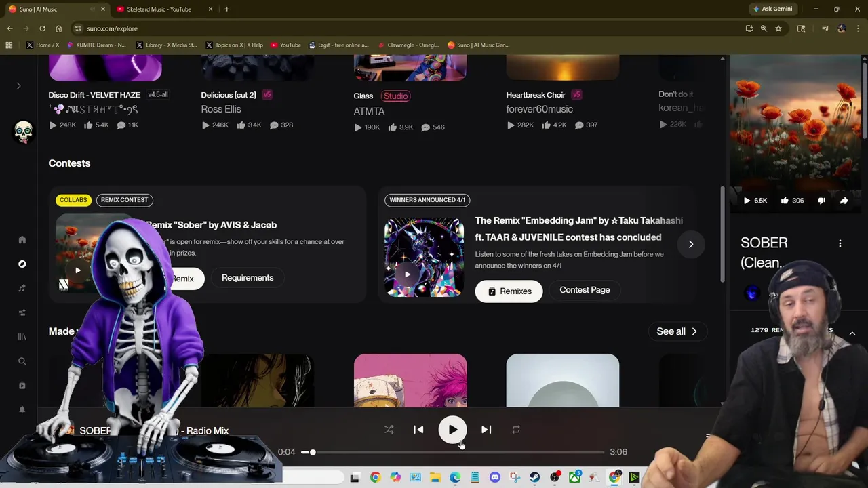The image size is (868, 488).
Task: Open the Search magnifier icon in sidebar
Action: 22,361
